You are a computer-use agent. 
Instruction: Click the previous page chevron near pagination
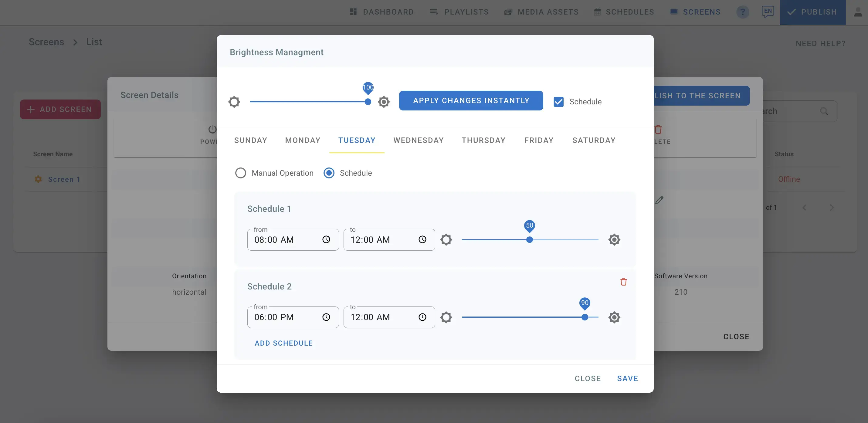[804, 208]
